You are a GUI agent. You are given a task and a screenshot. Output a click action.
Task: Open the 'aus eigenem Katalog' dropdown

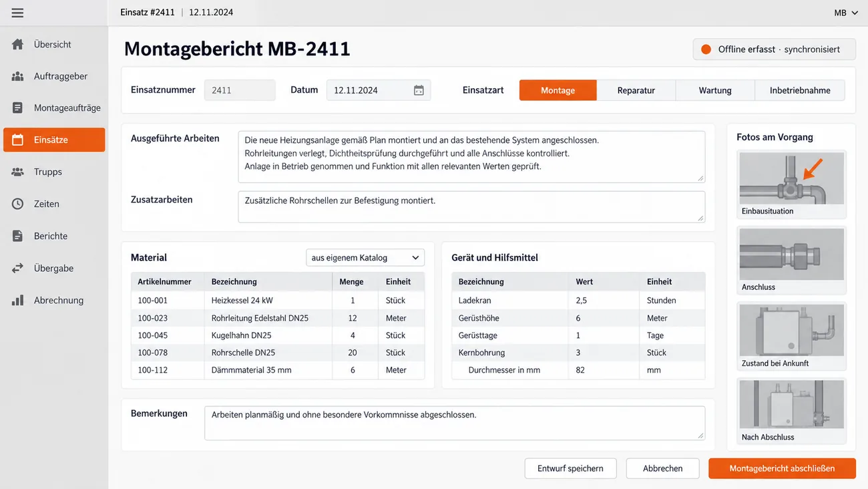[365, 257]
